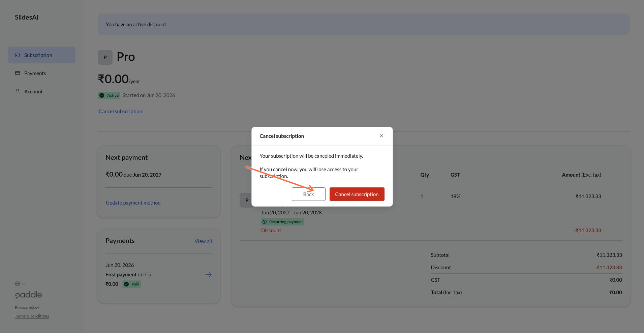
Task: Confirm with red Cancel subscription button
Action: (x=357, y=194)
